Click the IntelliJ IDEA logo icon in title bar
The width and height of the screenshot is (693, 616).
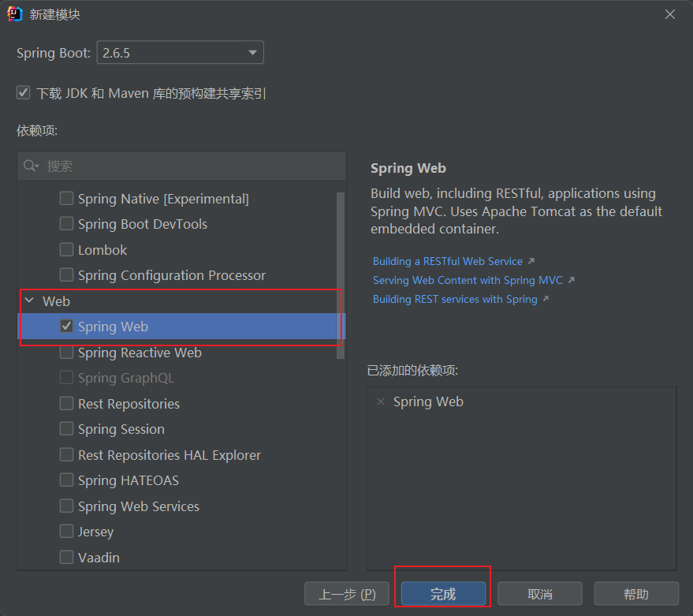click(15, 14)
